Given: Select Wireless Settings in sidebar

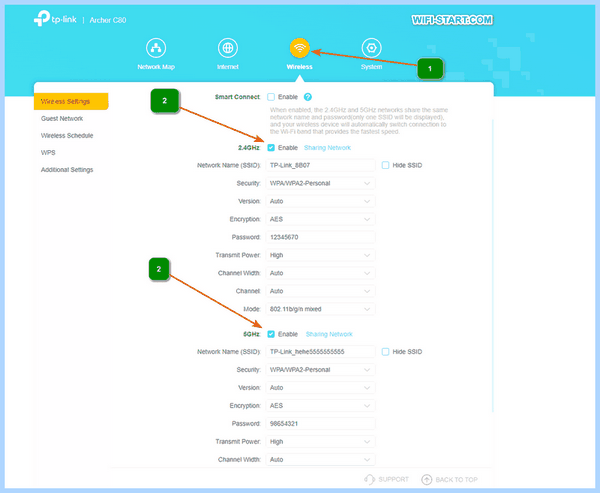Looking at the screenshot, I should (71, 101).
